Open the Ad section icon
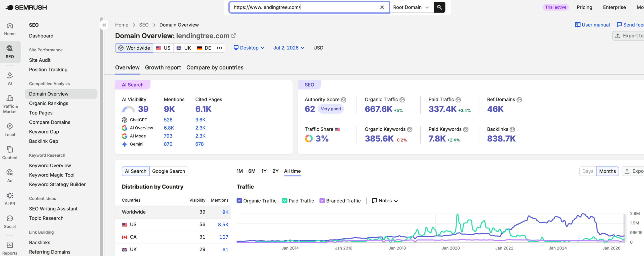 (x=10, y=176)
